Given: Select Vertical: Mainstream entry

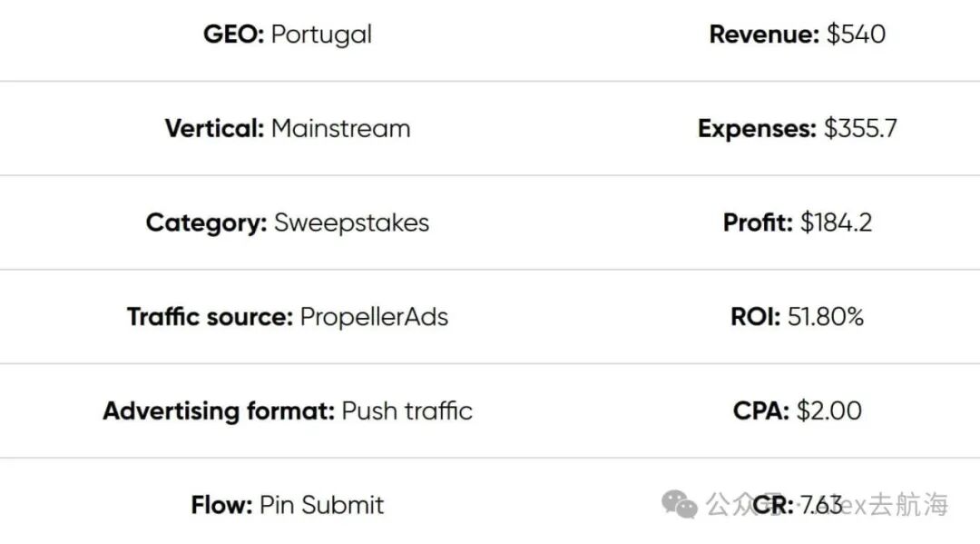Looking at the screenshot, I should [x=288, y=128].
